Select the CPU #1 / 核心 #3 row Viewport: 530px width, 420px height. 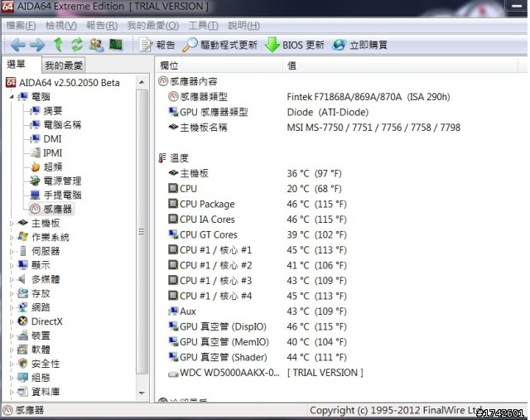[258, 281]
